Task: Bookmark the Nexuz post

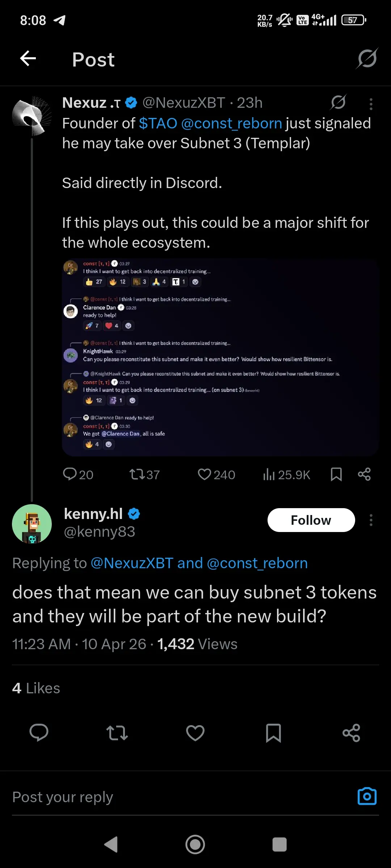Action: click(336, 475)
